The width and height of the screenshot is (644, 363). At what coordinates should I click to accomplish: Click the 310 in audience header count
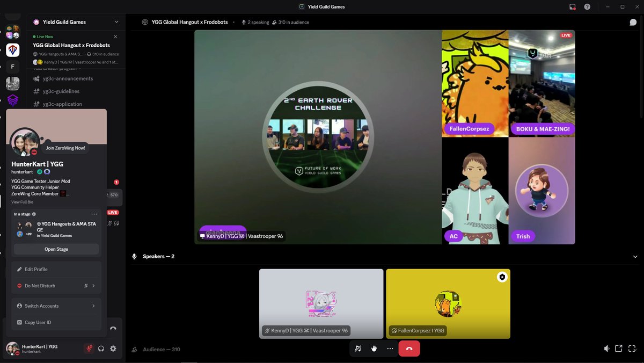(290, 23)
